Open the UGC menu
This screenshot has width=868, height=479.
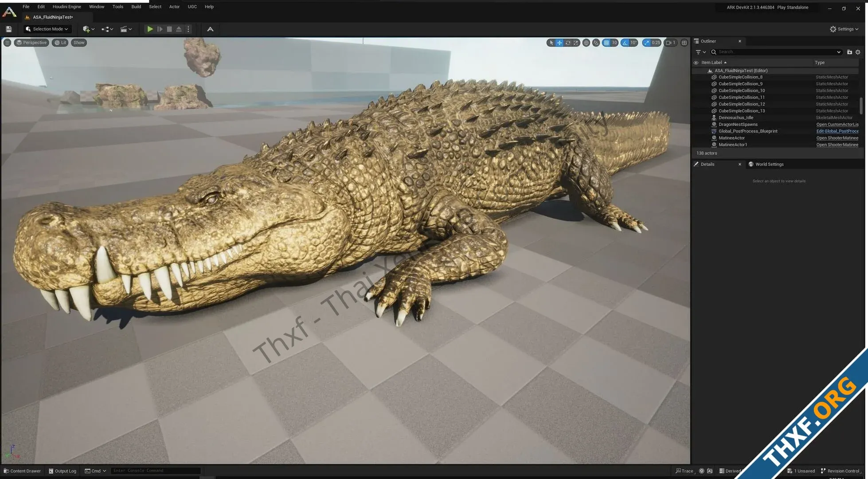pos(192,7)
